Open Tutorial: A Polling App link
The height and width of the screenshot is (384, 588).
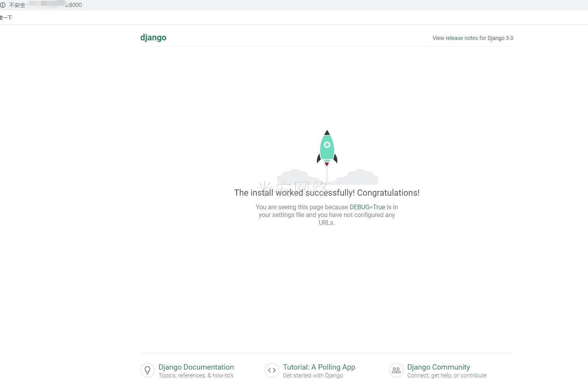click(x=319, y=367)
